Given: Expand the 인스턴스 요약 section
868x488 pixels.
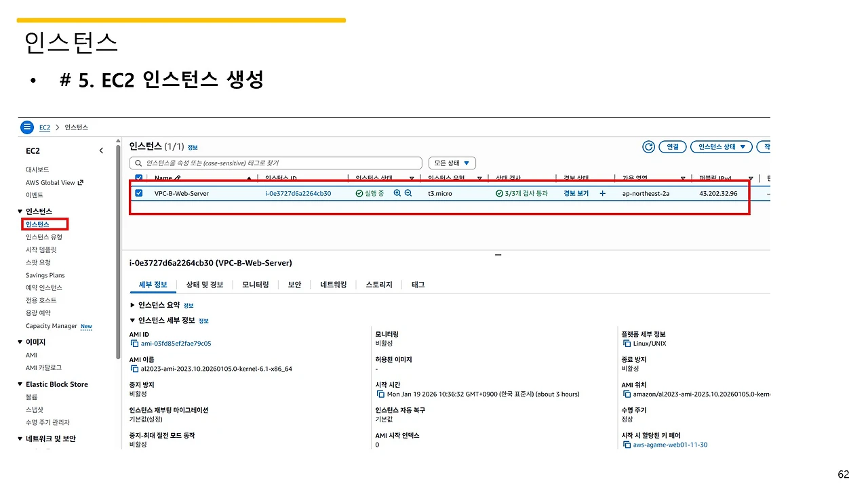Looking at the screenshot, I should [x=132, y=305].
